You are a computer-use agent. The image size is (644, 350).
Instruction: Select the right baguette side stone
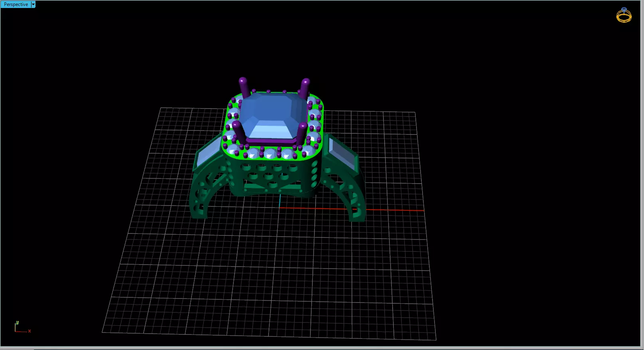[341, 154]
